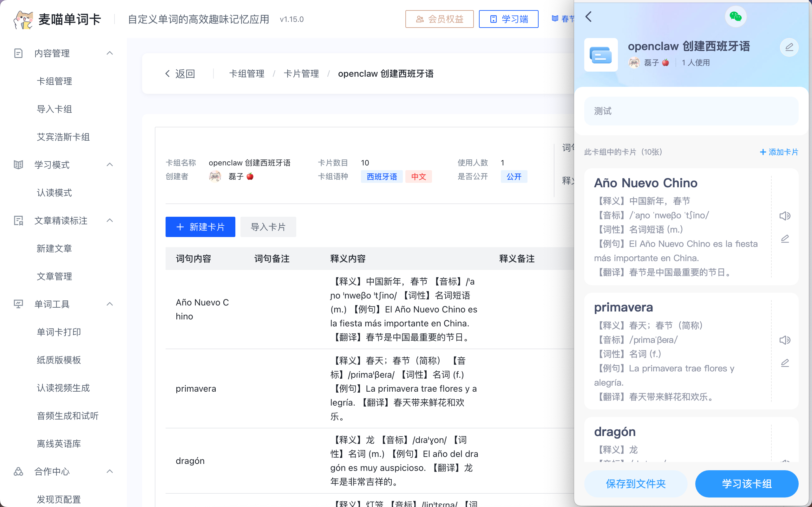Edit the primavera card

pos(784,363)
